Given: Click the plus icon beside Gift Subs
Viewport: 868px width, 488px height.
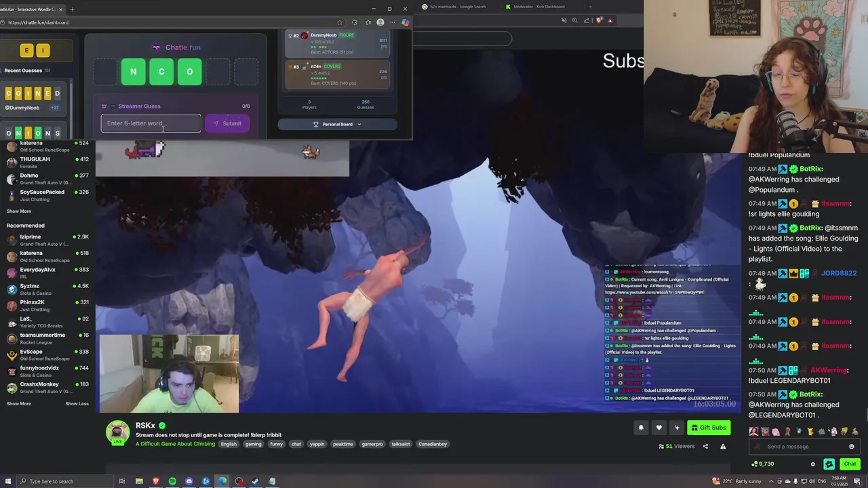Looking at the screenshot, I should (x=677, y=428).
